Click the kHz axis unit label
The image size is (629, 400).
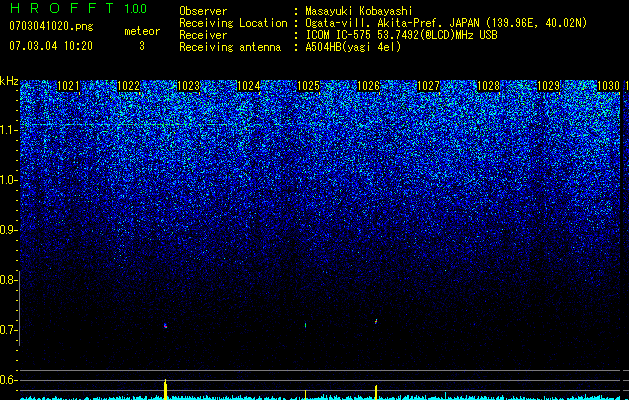pos(9,81)
